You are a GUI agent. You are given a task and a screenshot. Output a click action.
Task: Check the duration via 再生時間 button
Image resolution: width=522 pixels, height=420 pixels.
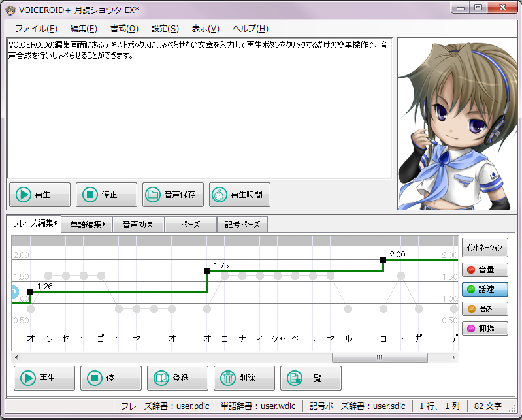coord(239,195)
